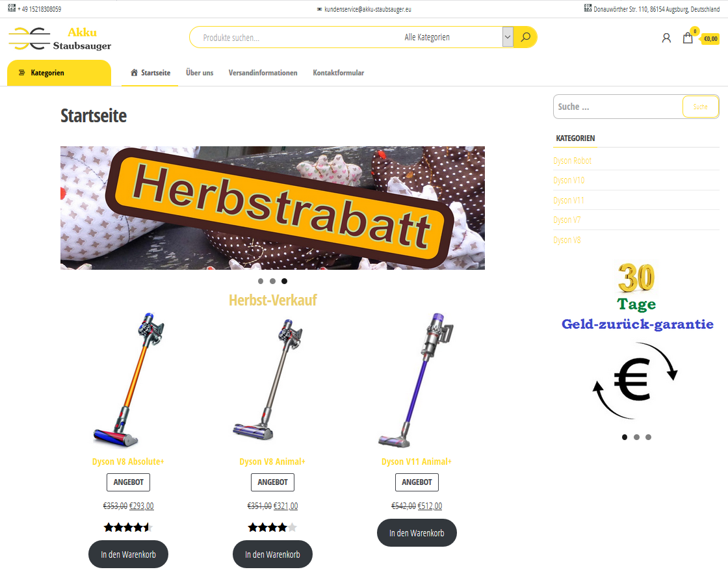Select third dot under guarantee image

(648, 437)
